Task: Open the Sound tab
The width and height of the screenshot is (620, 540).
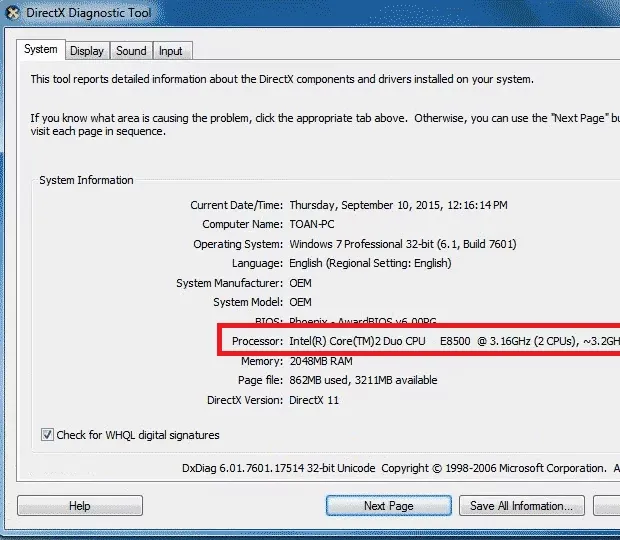Action: [131, 51]
